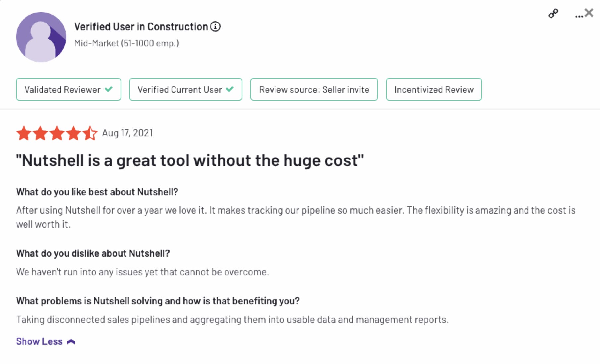Click the copy link chain icon
This screenshot has width=600, height=364.
[553, 13]
